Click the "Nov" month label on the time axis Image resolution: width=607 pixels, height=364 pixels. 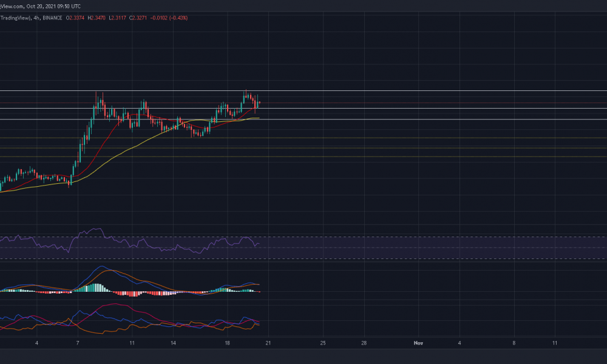tap(418, 343)
